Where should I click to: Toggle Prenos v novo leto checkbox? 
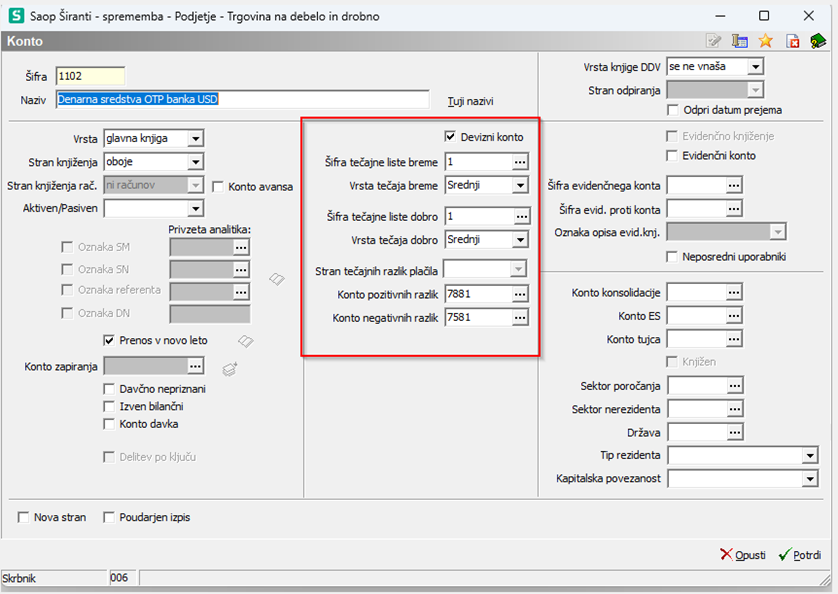click(109, 340)
